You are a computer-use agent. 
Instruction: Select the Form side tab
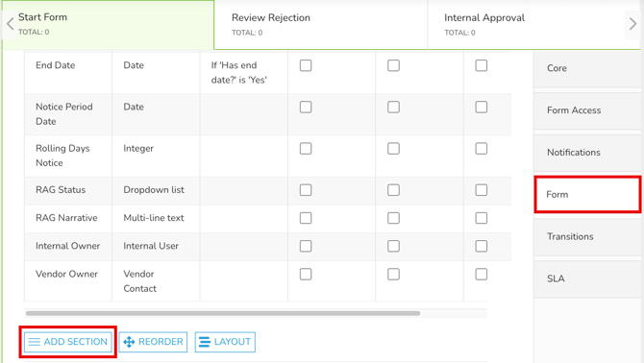coord(587,194)
